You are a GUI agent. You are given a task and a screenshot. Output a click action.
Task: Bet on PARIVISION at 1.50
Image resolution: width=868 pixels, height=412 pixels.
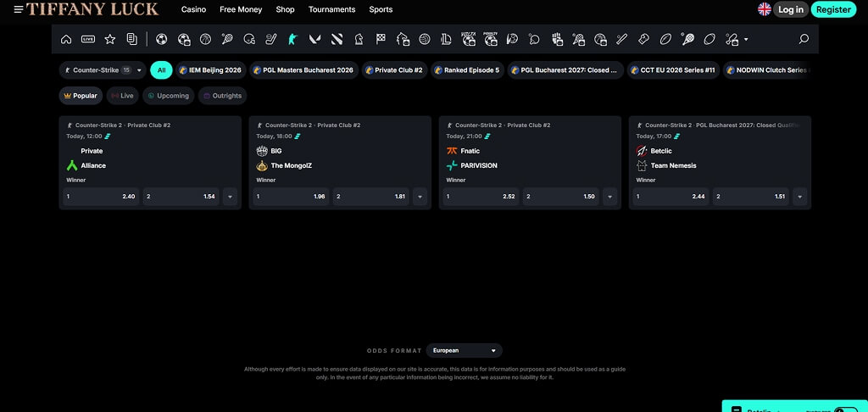click(x=561, y=197)
